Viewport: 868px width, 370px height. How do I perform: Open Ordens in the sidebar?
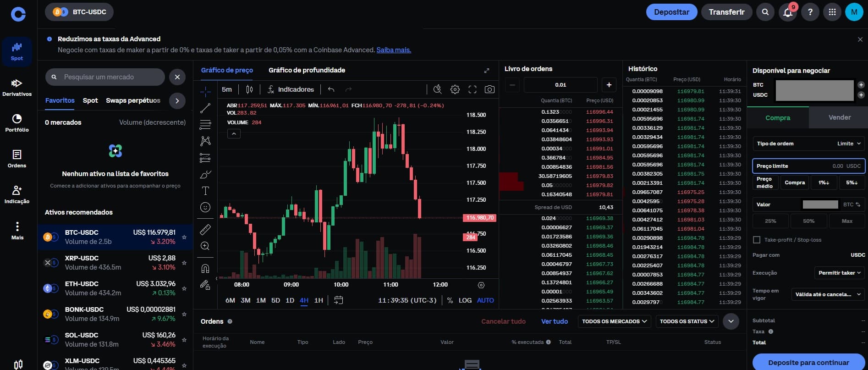[17, 159]
